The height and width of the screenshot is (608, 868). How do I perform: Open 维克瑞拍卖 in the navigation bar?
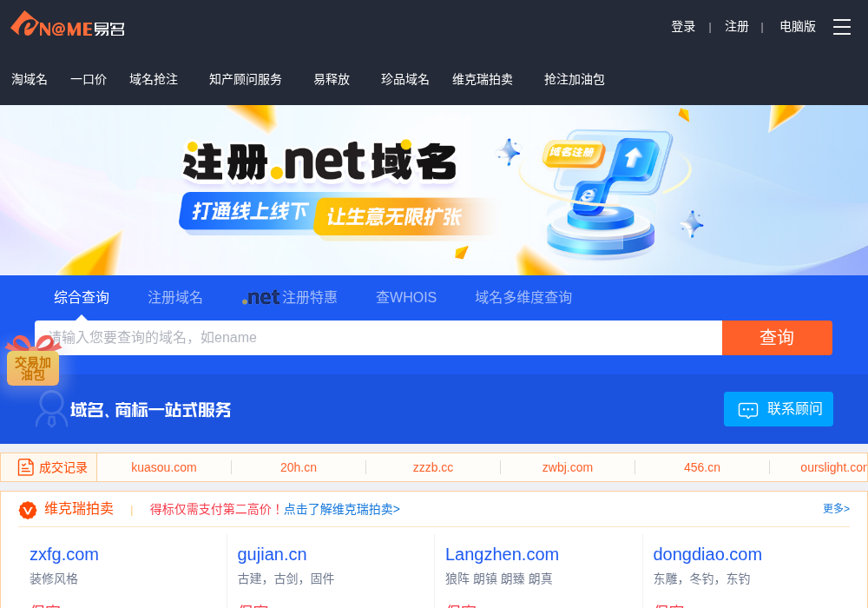coord(482,79)
